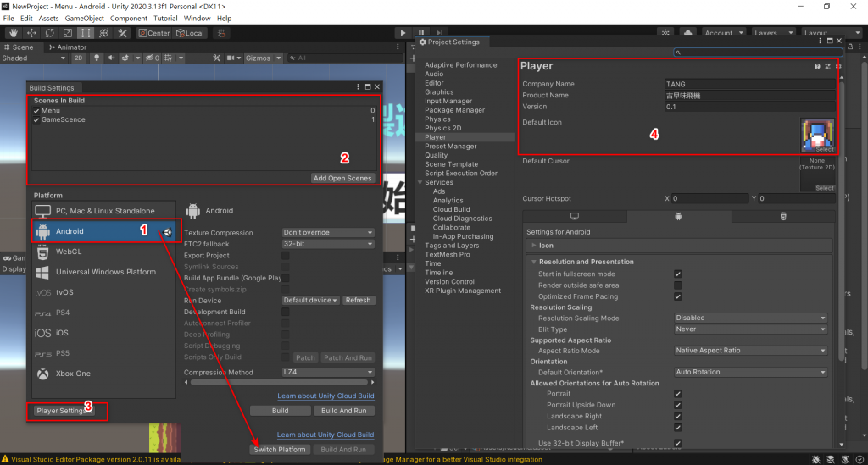
Task: Click Refresh run devices button
Action: (359, 300)
